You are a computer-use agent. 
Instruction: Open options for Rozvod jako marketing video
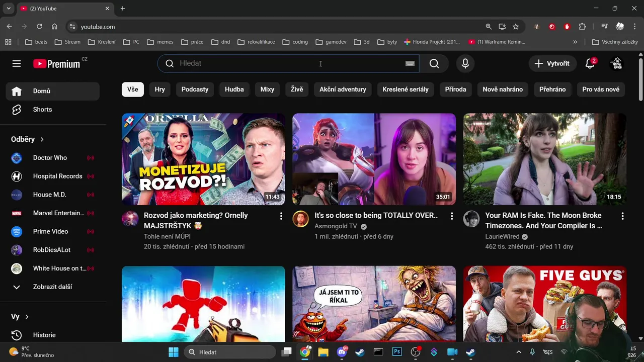281,216
